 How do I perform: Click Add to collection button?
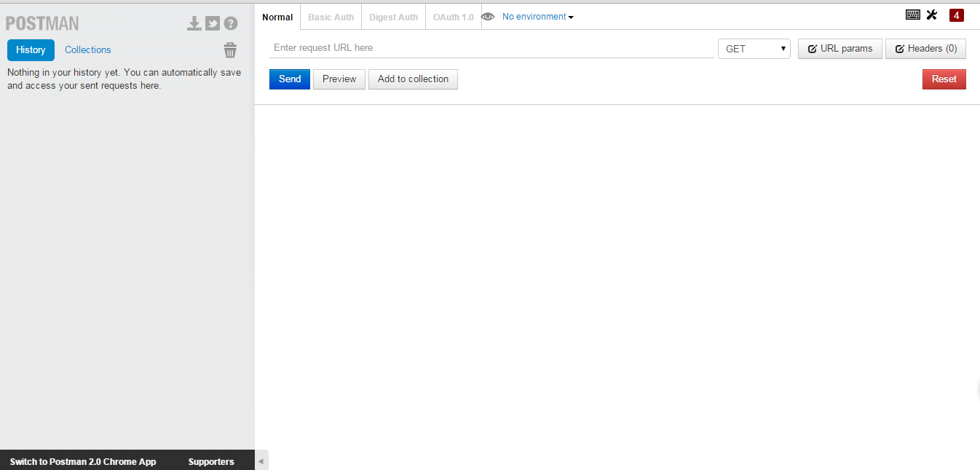(413, 79)
